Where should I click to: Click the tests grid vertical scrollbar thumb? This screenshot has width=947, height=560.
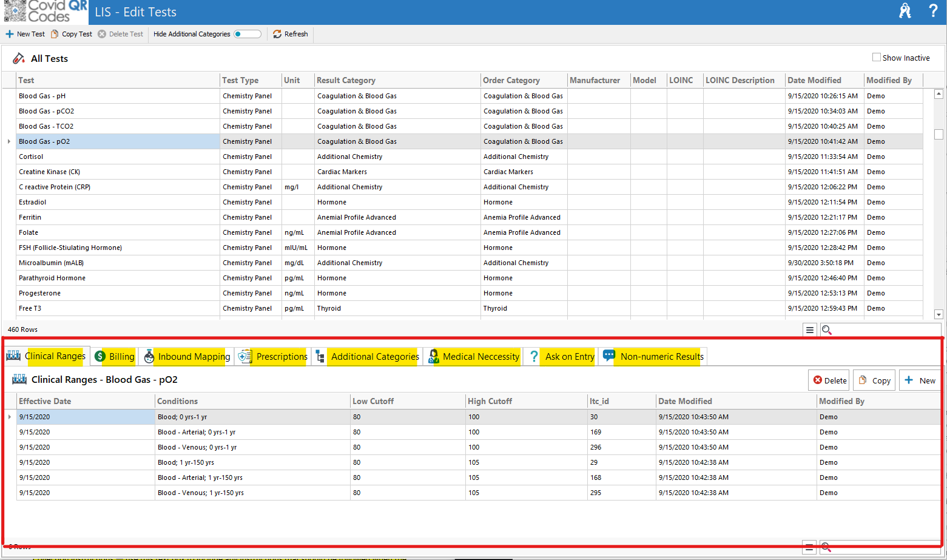939,134
